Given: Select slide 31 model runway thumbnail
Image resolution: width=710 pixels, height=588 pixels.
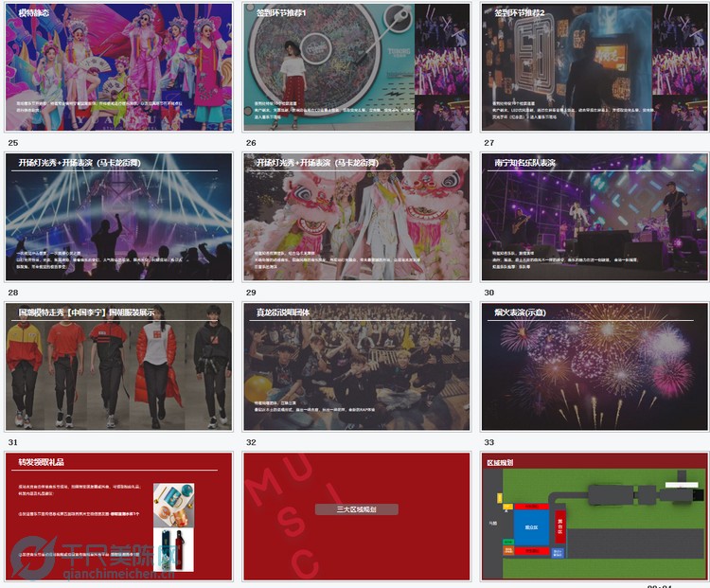Looking at the screenshot, I should click(119, 366).
